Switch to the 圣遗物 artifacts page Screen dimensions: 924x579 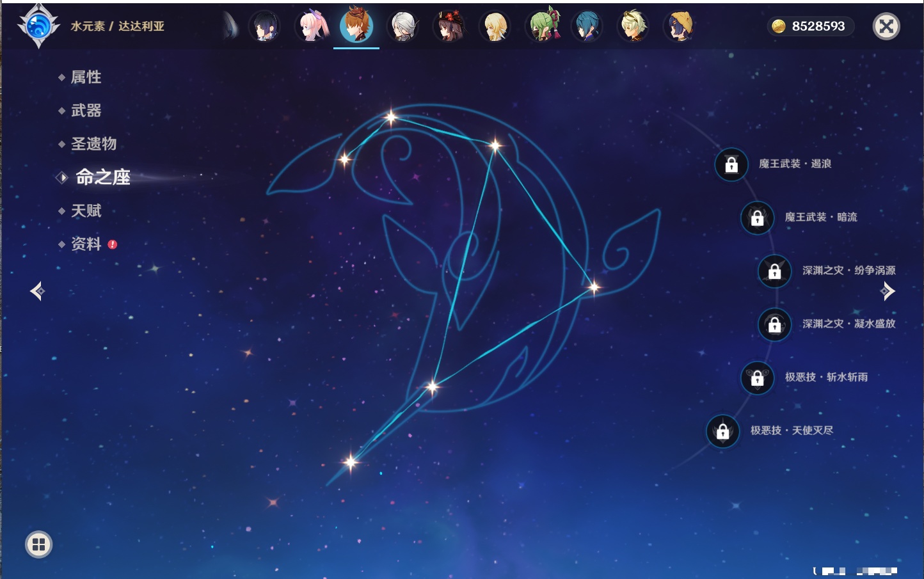click(93, 144)
